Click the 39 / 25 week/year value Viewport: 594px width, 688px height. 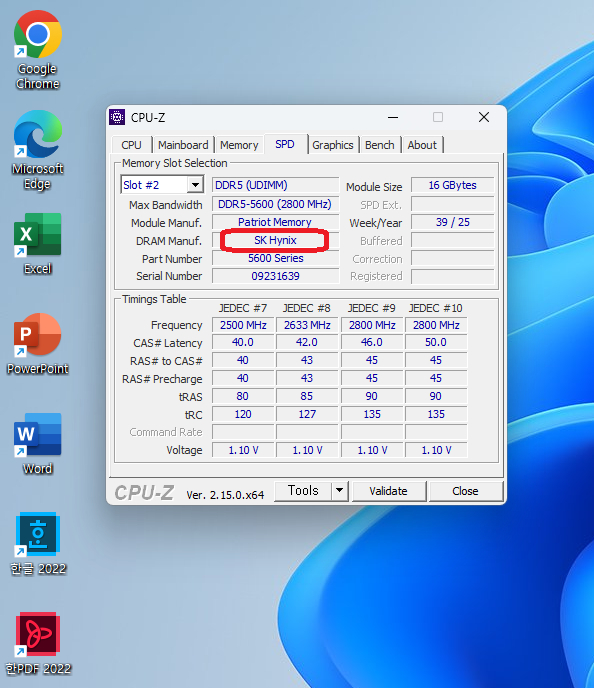pyautogui.click(x=452, y=222)
